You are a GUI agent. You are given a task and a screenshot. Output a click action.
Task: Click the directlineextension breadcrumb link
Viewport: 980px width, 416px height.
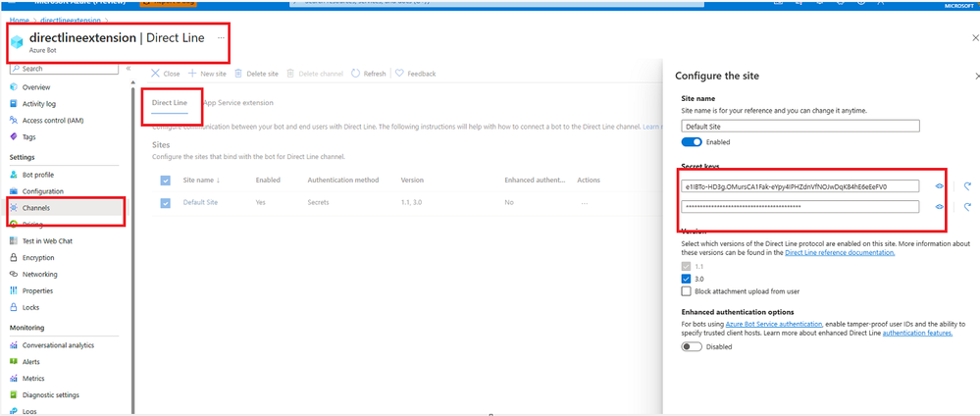(x=71, y=21)
